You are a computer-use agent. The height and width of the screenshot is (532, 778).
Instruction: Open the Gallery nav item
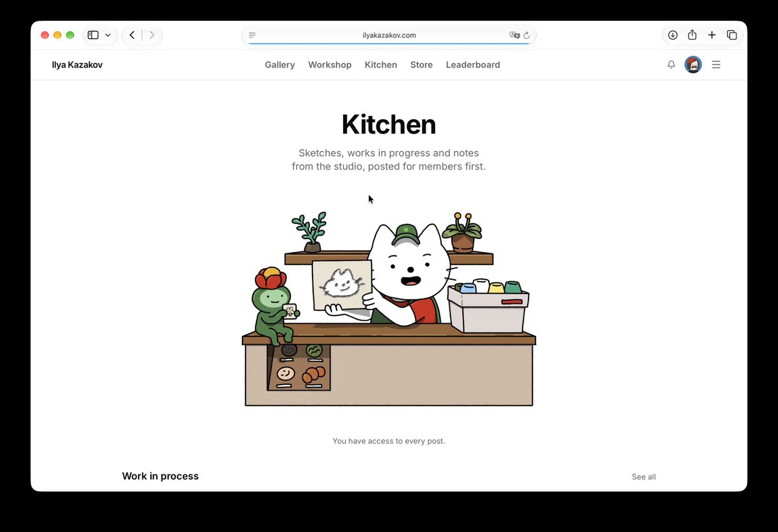280,65
